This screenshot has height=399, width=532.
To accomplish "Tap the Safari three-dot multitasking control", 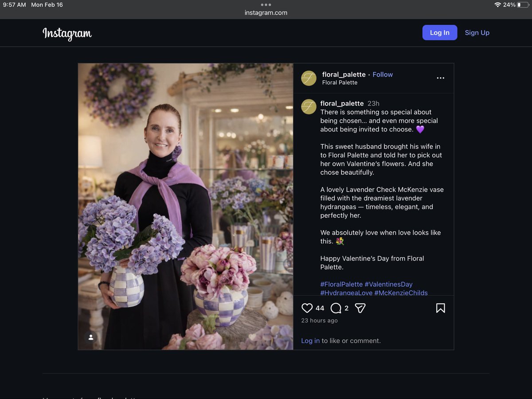I will [266, 4].
